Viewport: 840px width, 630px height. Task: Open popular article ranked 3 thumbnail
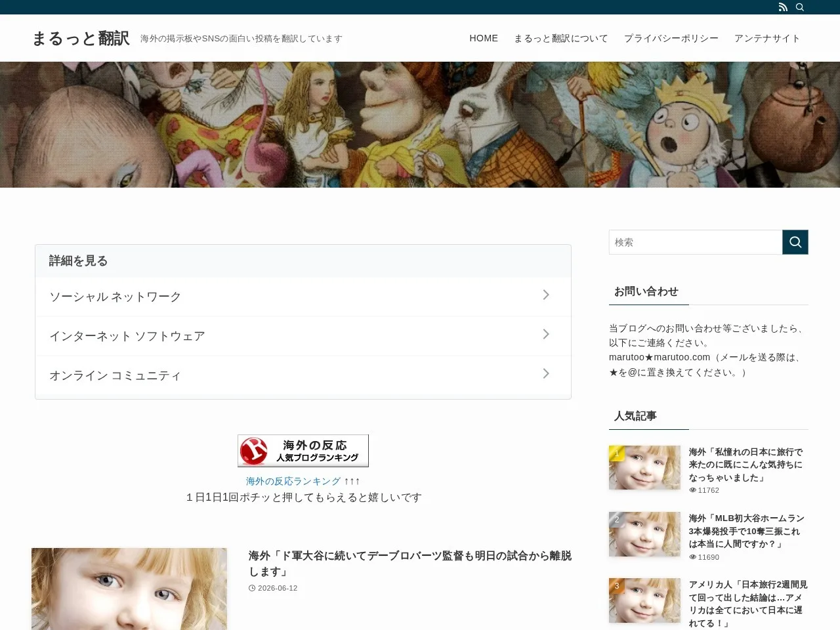pyautogui.click(x=644, y=600)
